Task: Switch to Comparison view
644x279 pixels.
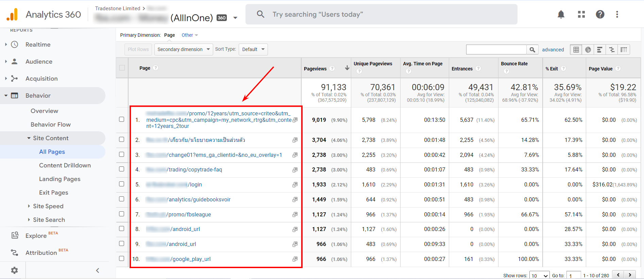Action: pyautogui.click(x=612, y=50)
